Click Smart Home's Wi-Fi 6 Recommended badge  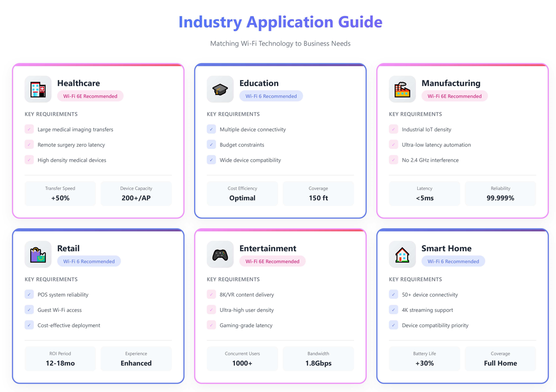click(453, 261)
